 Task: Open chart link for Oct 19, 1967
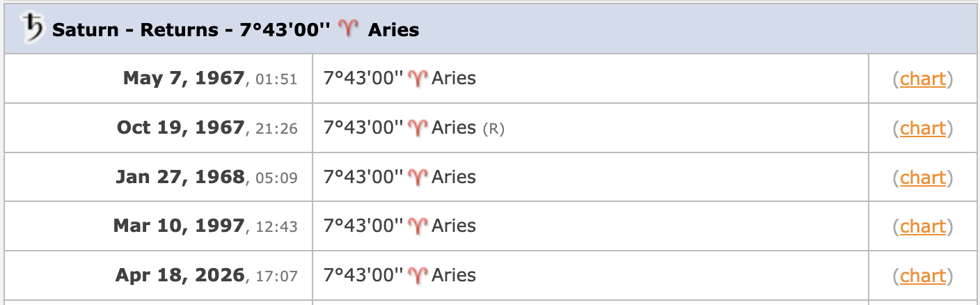coord(923,128)
